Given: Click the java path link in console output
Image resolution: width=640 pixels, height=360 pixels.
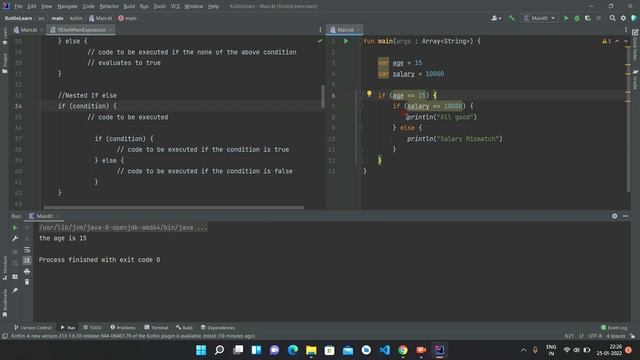Looking at the screenshot, I should click(x=123, y=227).
